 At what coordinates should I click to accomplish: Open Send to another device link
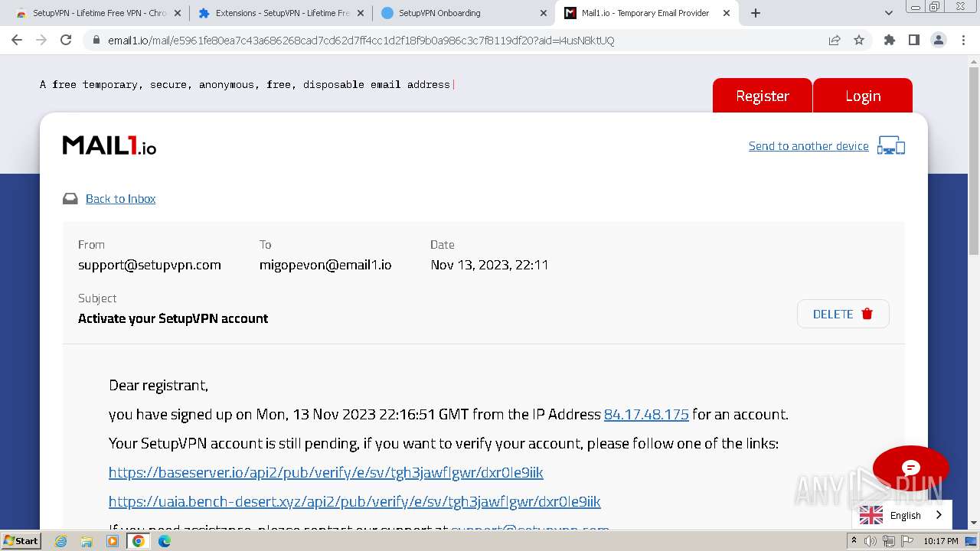click(x=808, y=146)
